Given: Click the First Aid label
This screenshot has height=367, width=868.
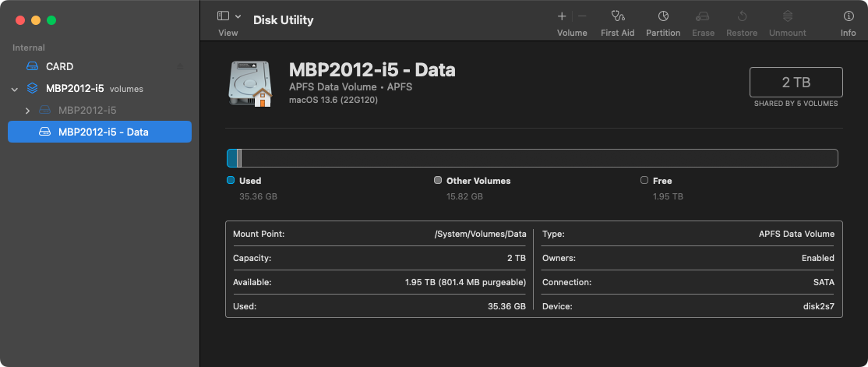Looking at the screenshot, I should click(617, 33).
